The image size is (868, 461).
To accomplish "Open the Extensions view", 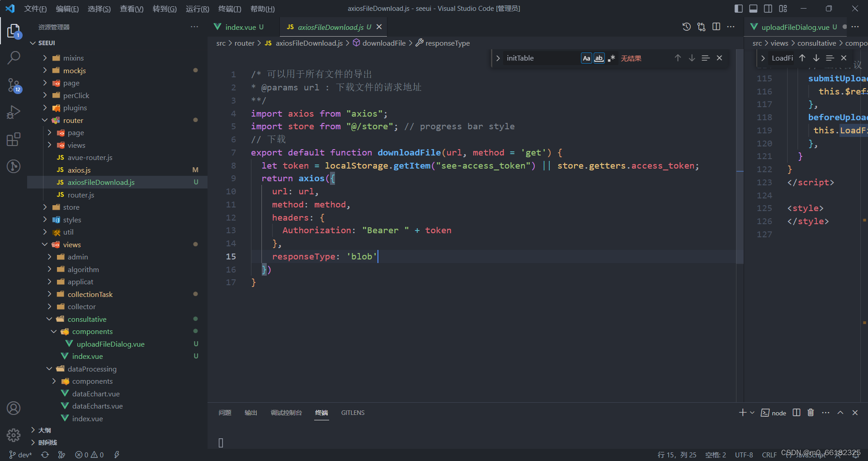I will pyautogui.click(x=14, y=139).
